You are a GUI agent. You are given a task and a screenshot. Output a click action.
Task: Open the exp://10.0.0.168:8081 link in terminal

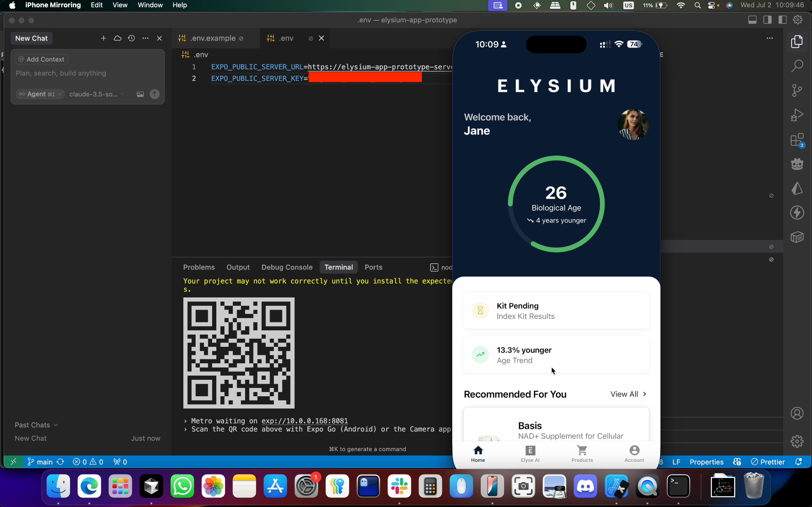click(305, 421)
